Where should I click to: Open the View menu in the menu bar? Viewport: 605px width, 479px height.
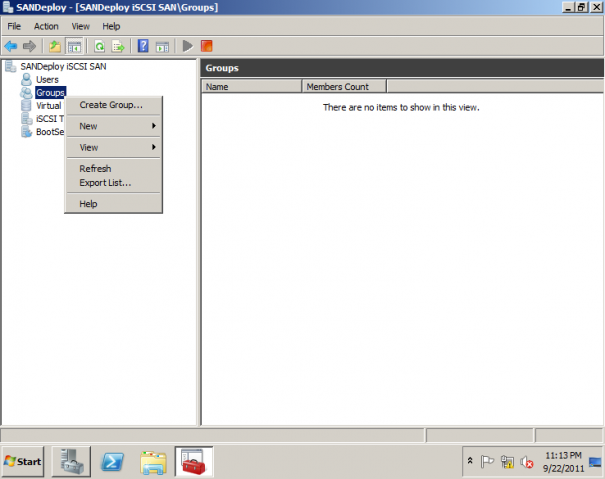pos(81,26)
